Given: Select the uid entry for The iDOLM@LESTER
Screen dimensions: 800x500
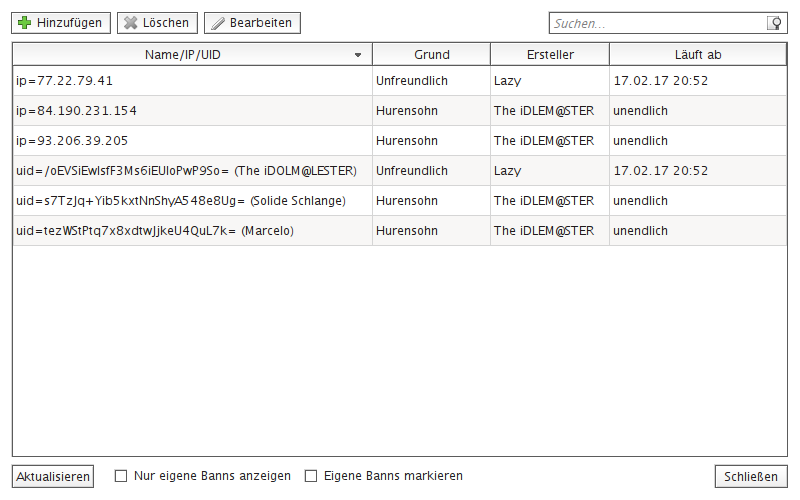Looking at the screenshot, I should 399,171.
